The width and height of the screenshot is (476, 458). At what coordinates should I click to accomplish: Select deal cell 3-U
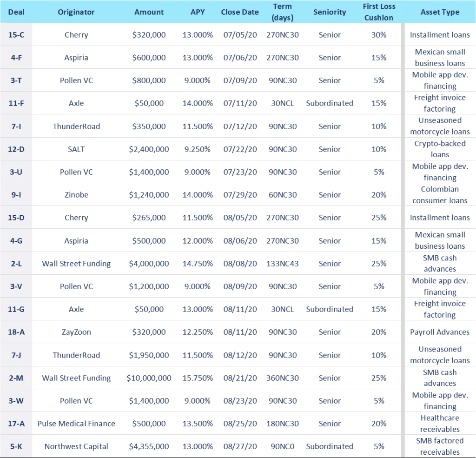(x=16, y=172)
